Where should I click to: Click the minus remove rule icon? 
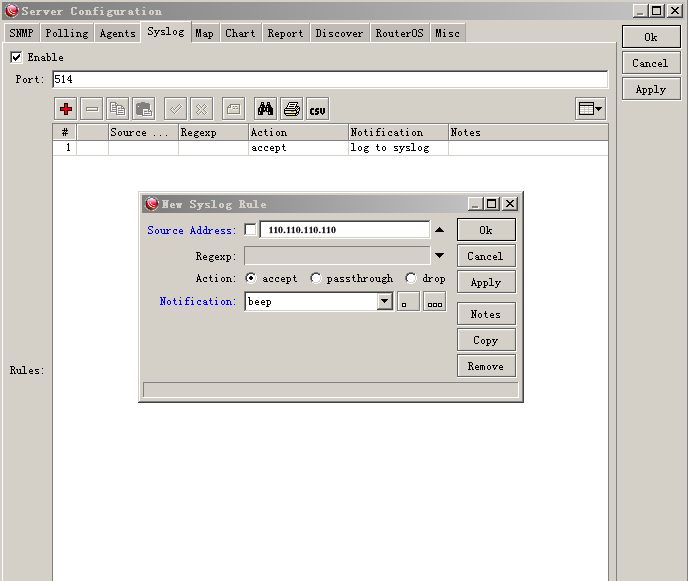(92, 109)
